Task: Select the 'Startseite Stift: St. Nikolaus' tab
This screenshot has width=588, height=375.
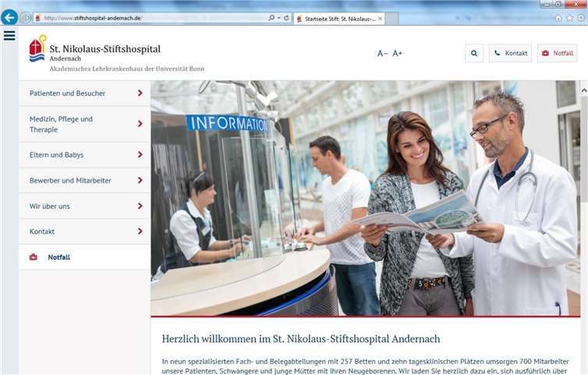Action: coord(340,19)
